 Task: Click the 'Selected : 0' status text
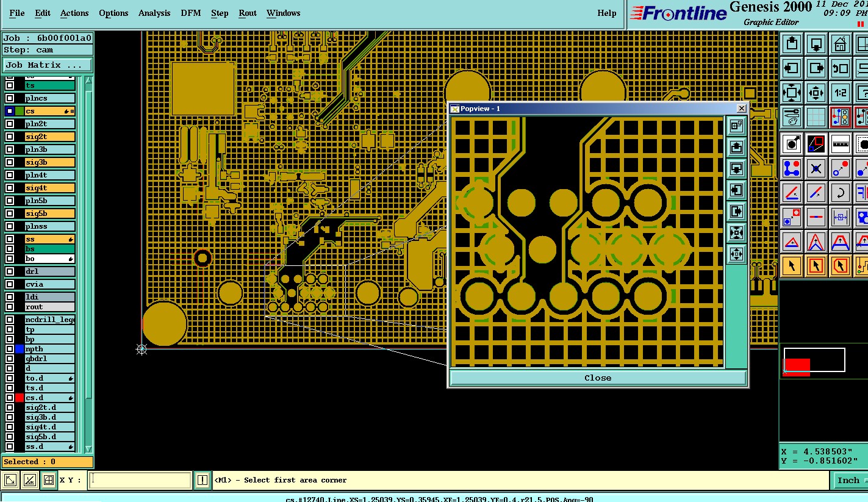coord(29,462)
